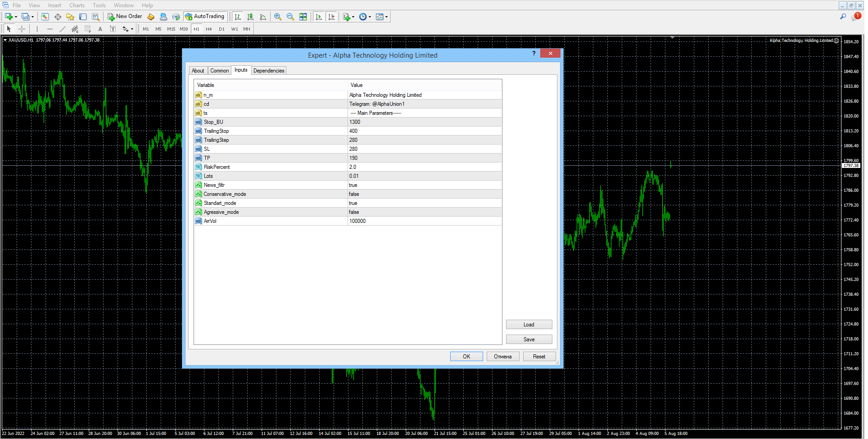Toggle the Terminal panel icon

[x=83, y=17]
